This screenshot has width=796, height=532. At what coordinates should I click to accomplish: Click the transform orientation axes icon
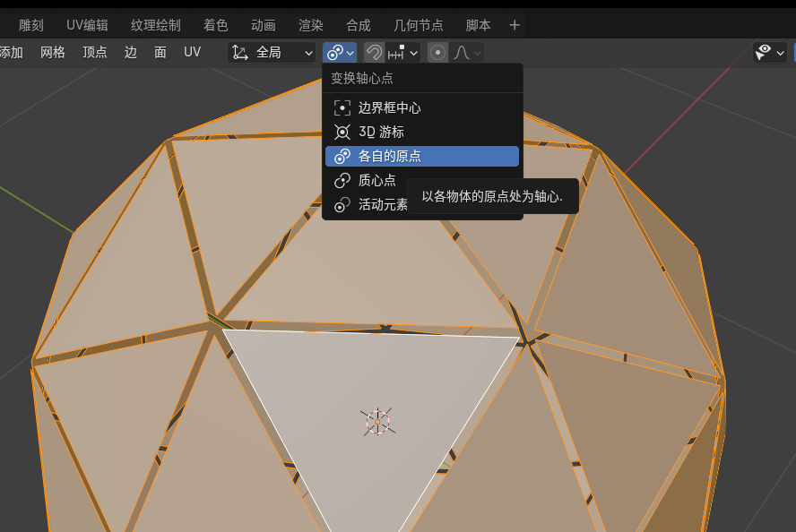click(x=239, y=53)
